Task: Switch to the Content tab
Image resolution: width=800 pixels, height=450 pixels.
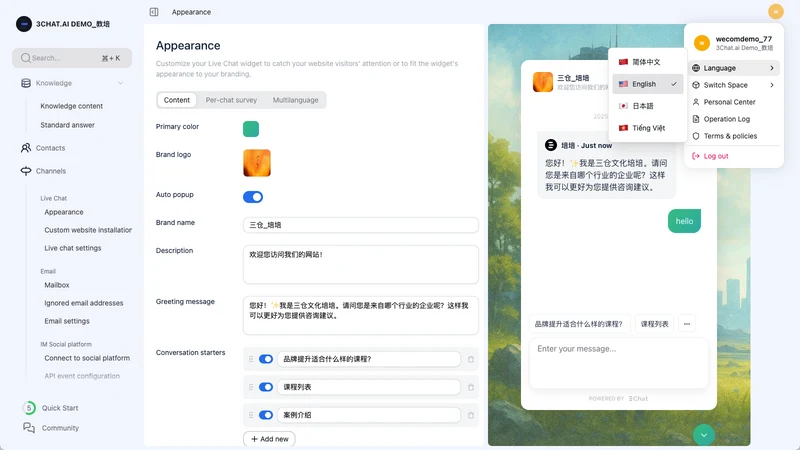Action: click(x=177, y=100)
